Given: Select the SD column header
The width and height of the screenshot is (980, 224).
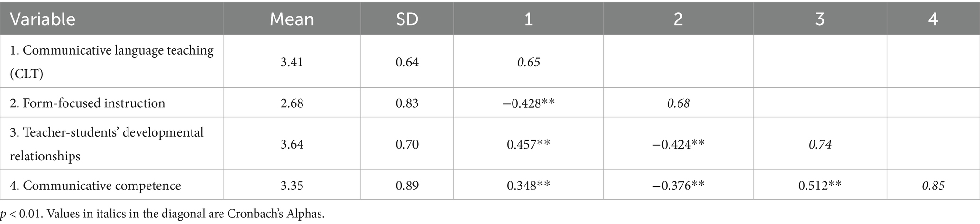Looking at the screenshot, I should tap(407, 19).
